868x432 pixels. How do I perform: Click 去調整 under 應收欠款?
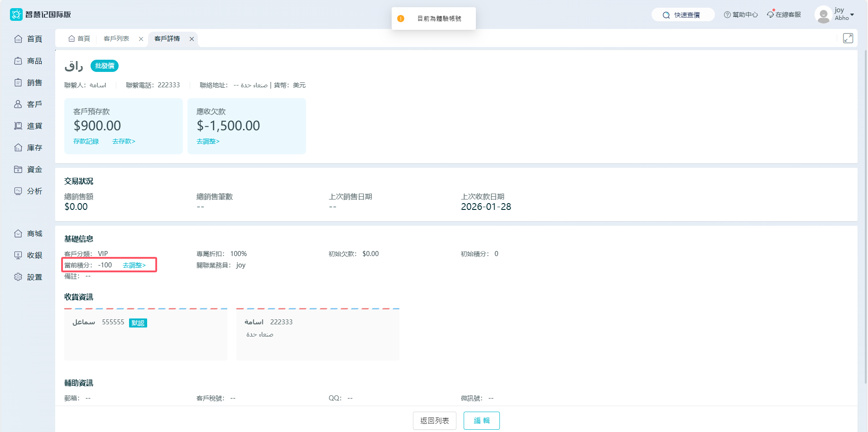208,142
